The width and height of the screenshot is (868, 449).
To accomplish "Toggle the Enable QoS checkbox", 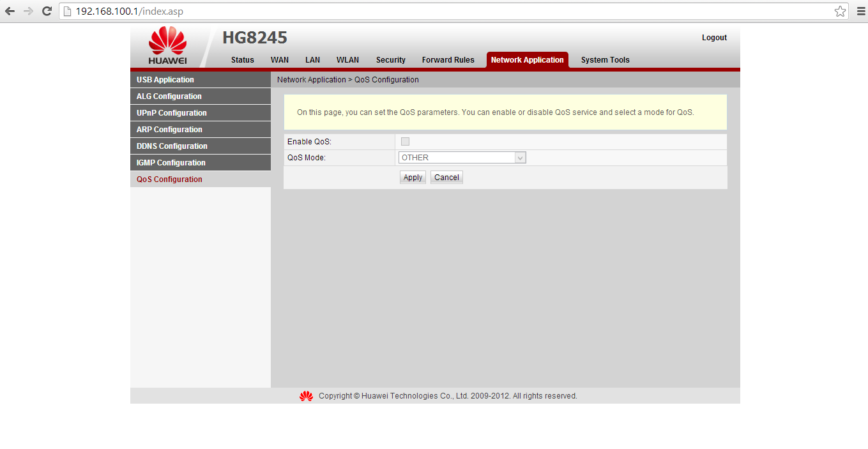I will click(x=405, y=141).
